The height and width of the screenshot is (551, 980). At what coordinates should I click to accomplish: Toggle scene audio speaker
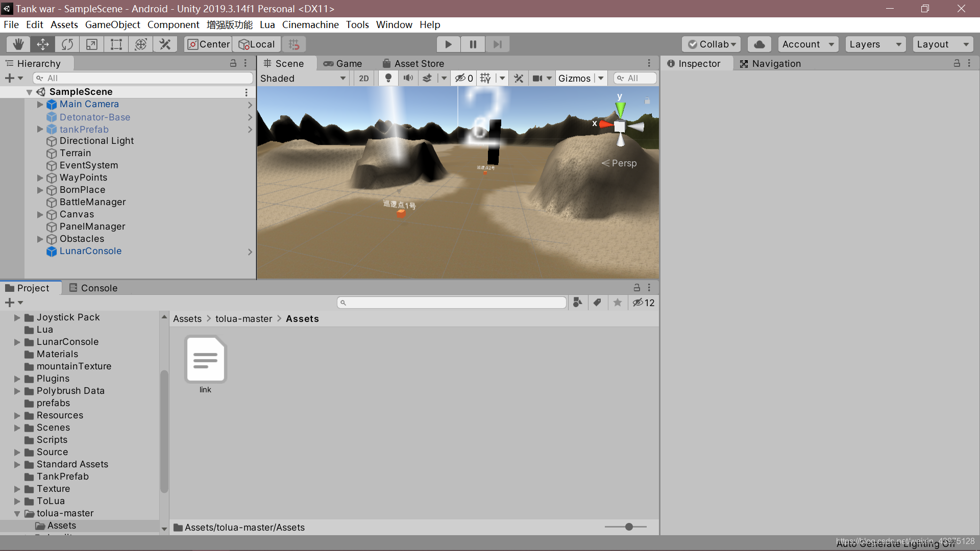[408, 78]
